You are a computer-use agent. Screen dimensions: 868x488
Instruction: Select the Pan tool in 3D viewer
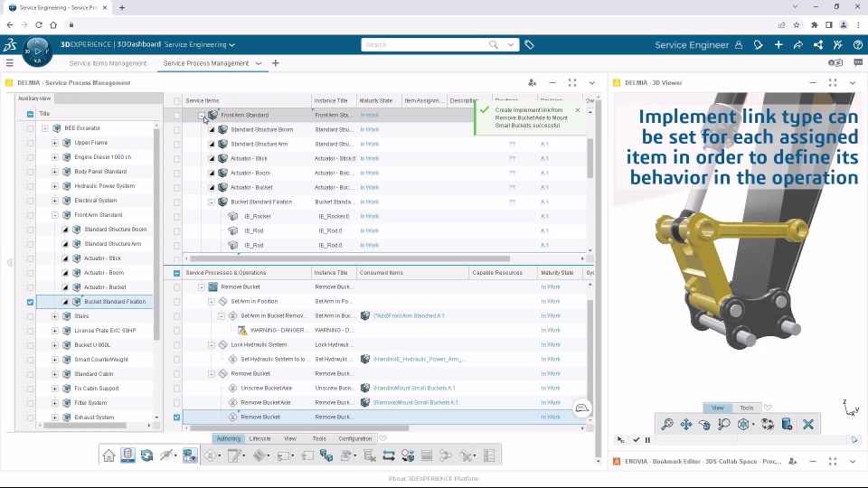[686, 425]
